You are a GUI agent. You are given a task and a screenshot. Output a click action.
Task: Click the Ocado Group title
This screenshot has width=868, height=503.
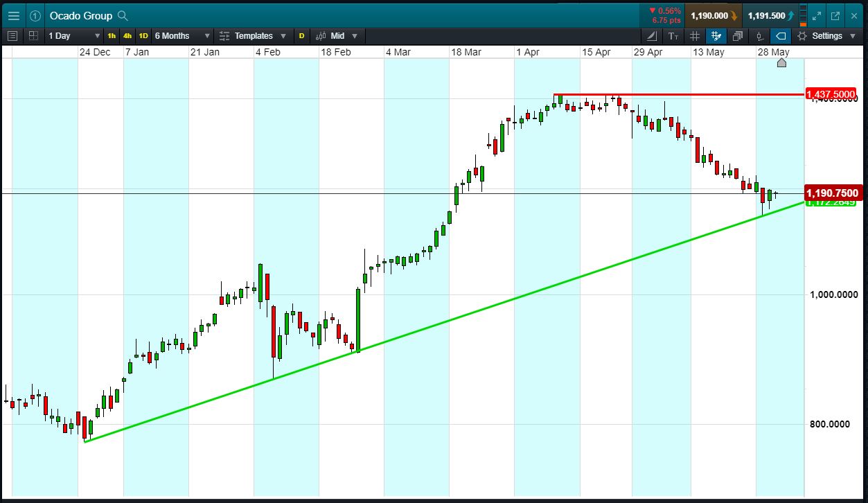[x=81, y=15]
